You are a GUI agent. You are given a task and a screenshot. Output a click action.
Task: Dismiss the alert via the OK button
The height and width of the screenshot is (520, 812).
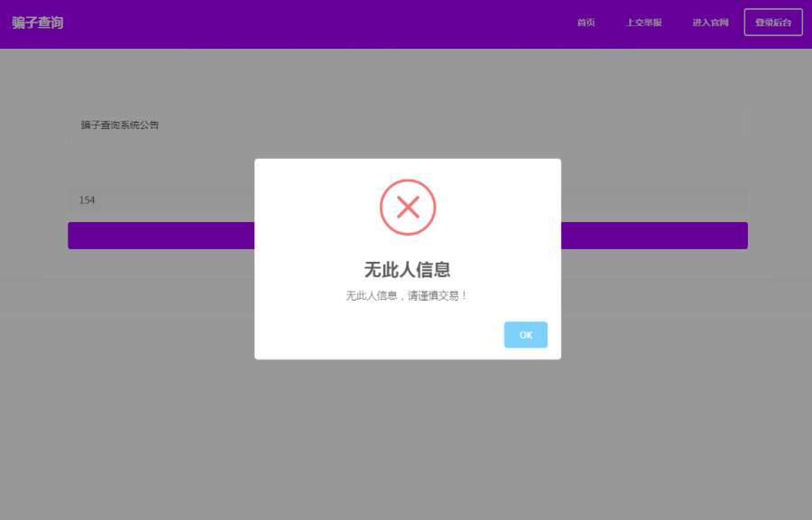point(525,335)
